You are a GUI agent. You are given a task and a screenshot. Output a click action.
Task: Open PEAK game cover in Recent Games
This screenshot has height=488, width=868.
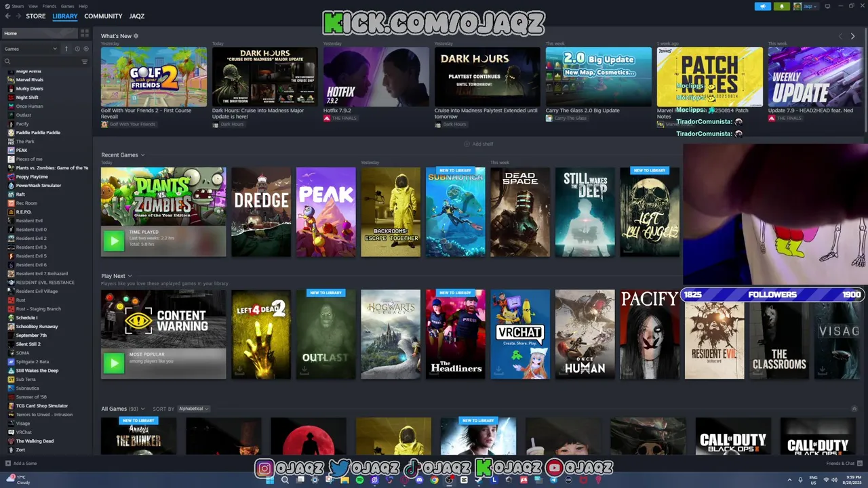[325, 212]
